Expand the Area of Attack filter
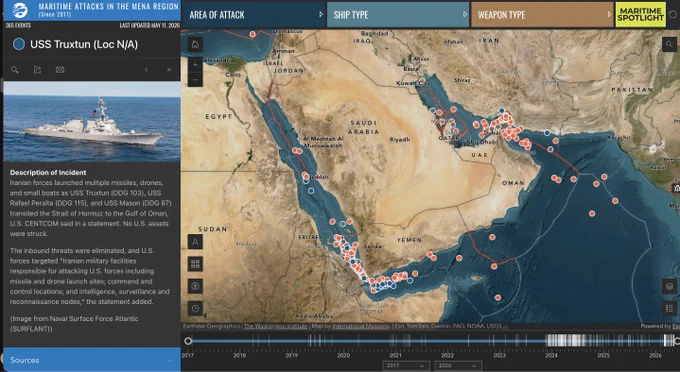This screenshot has height=372, width=680. coord(253,15)
